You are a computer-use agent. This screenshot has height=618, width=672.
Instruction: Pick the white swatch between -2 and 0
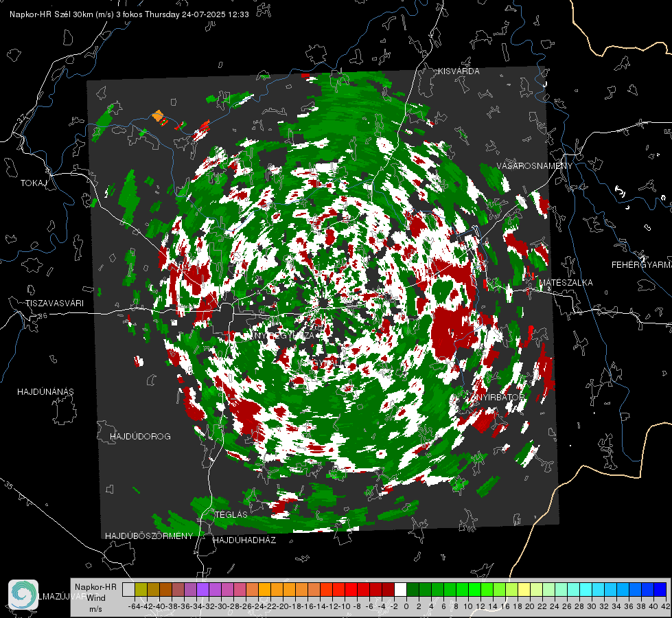(401, 589)
